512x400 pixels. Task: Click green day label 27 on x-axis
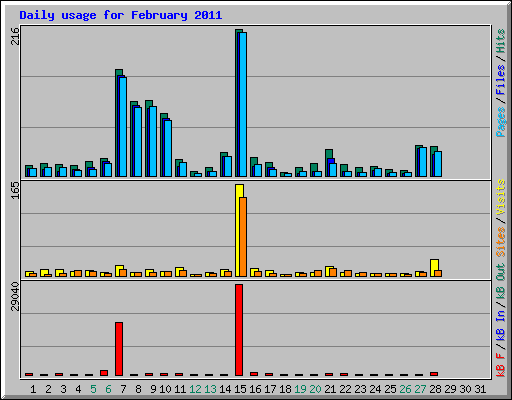420,389
